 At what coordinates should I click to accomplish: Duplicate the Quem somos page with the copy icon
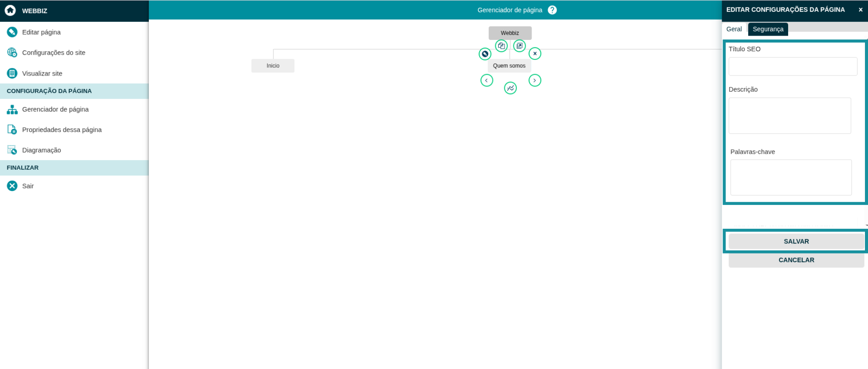(501, 46)
